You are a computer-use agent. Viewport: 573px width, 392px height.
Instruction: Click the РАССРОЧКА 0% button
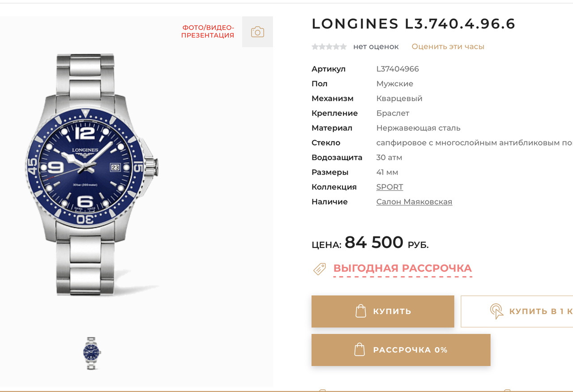pos(401,349)
